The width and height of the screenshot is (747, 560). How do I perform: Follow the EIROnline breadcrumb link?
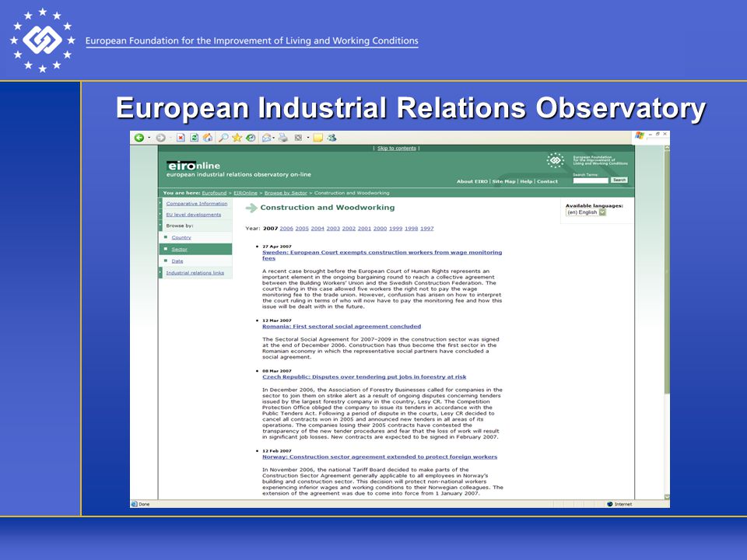pos(245,193)
